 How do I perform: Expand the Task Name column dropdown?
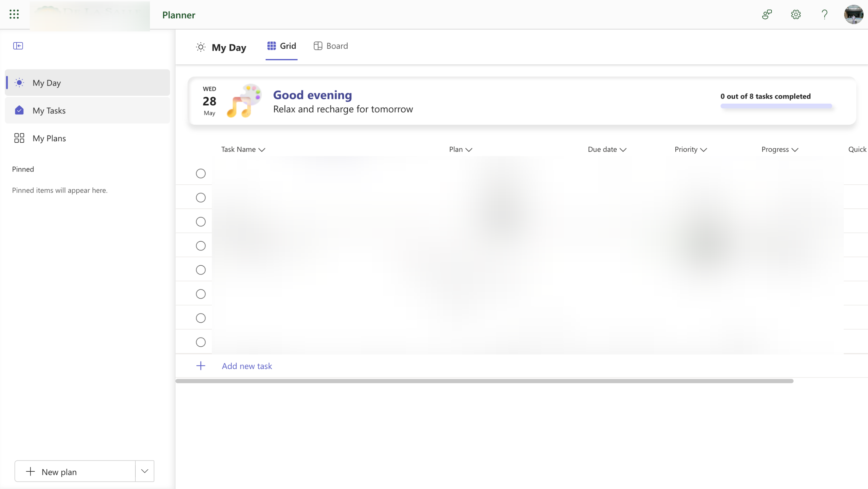[262, 150]
